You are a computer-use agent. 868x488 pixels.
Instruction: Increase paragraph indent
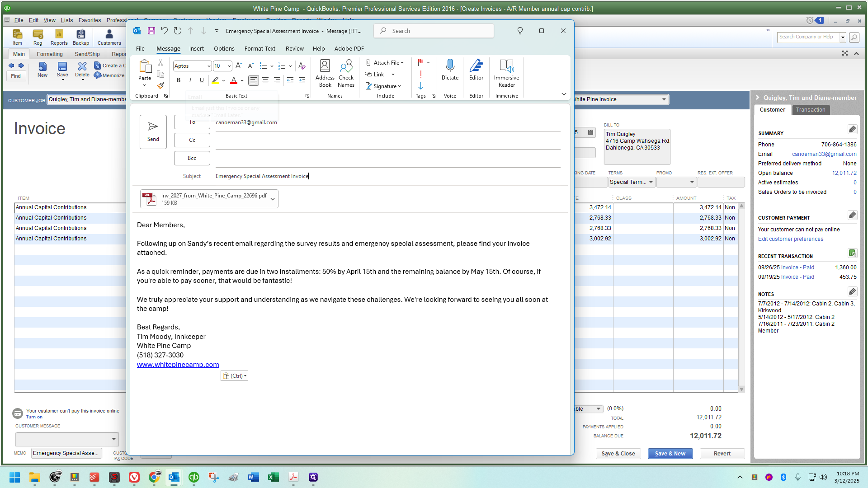[302, 80]
